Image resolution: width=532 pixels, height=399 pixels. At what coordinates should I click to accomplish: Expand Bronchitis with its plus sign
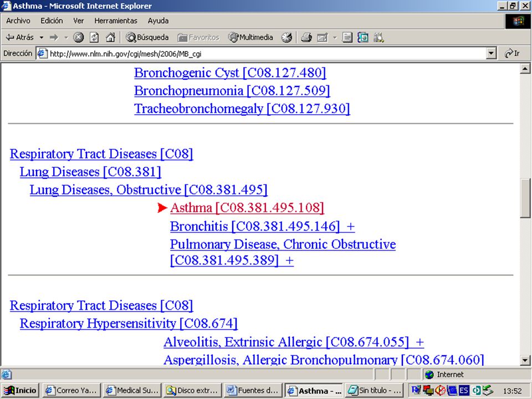coord(350,226)
